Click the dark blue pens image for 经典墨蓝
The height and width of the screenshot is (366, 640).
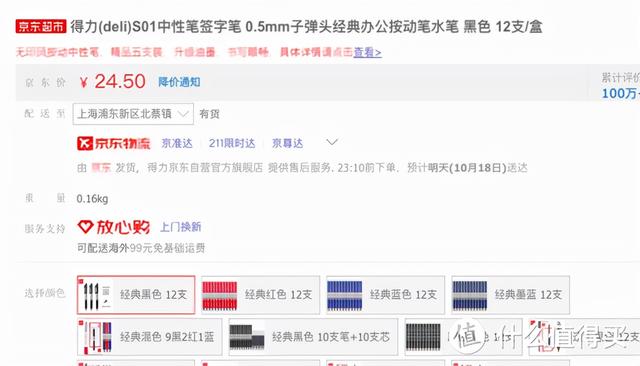(x=470, y=295)
